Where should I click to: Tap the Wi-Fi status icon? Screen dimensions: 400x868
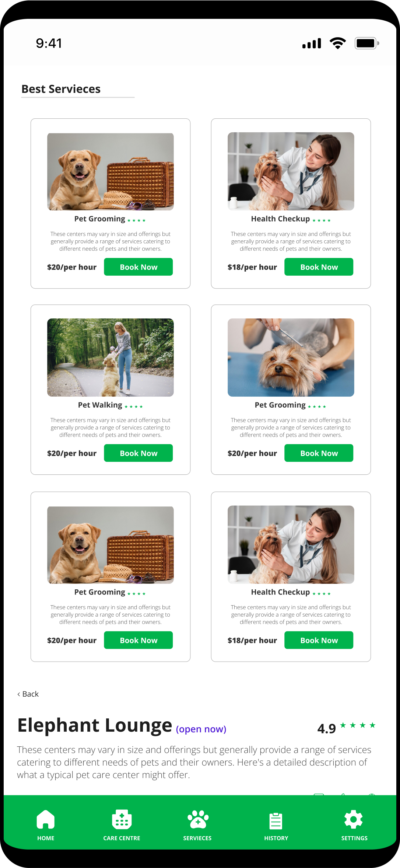338,43
